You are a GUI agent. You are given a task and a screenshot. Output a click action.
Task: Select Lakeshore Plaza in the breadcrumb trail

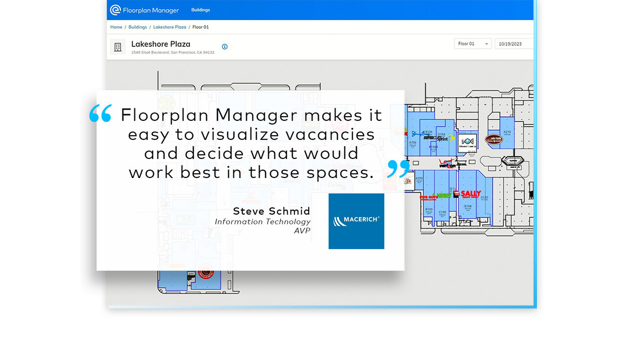tap(169, 27)
